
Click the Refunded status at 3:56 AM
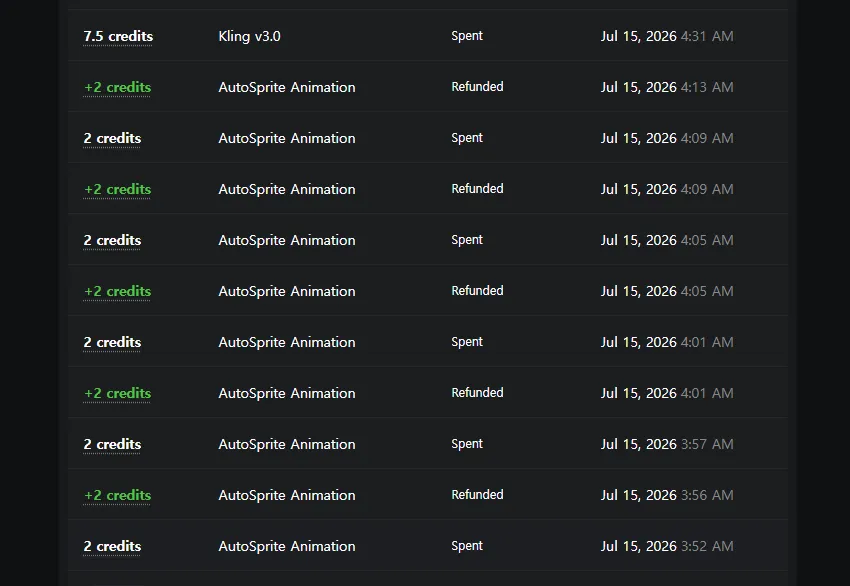(x=477, y=494)
